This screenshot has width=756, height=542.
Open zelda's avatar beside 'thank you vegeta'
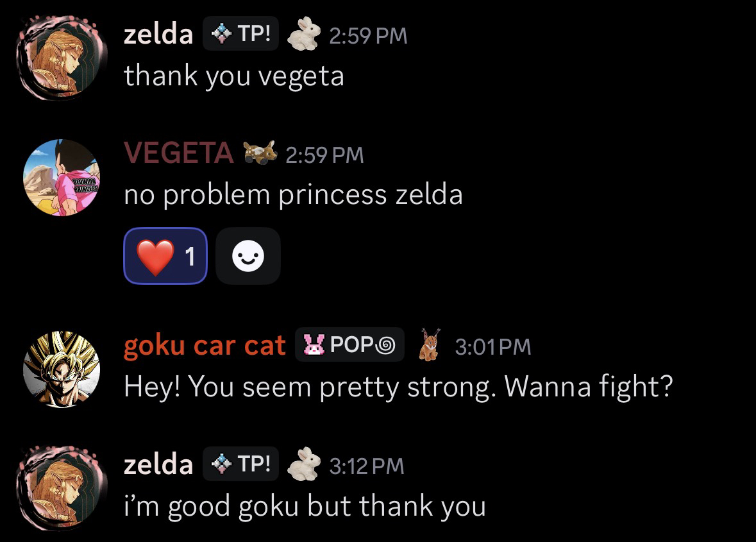coord(62,58)
